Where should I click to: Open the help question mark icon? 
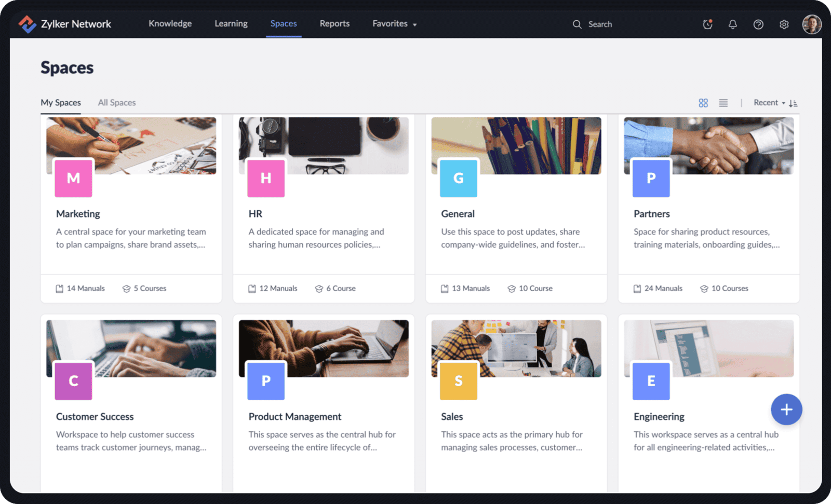point(758,24)
